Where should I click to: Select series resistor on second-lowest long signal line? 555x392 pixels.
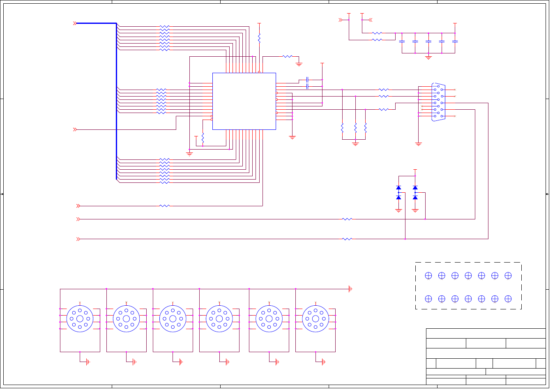(x=347, y=219)
